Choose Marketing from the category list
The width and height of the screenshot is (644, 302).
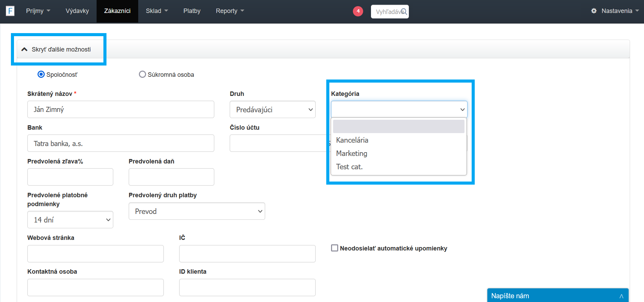coord(352,154)
